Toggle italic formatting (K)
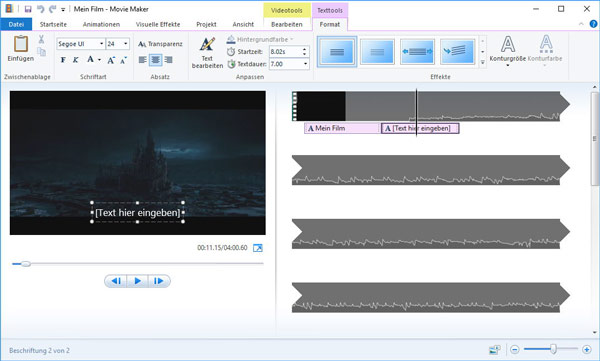This screenshot has width=600, height=361. point(76,60)
